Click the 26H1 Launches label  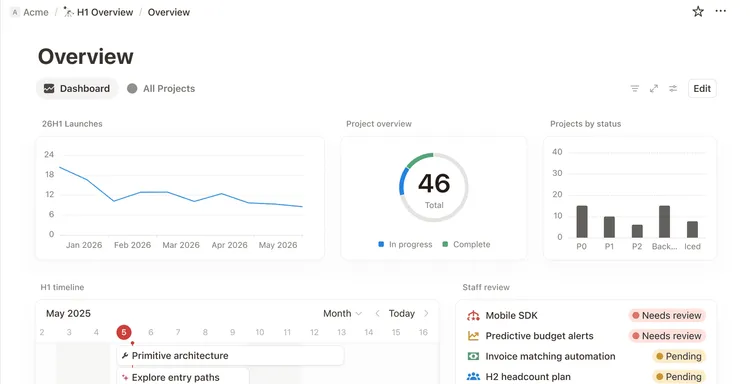pos(72,124)
